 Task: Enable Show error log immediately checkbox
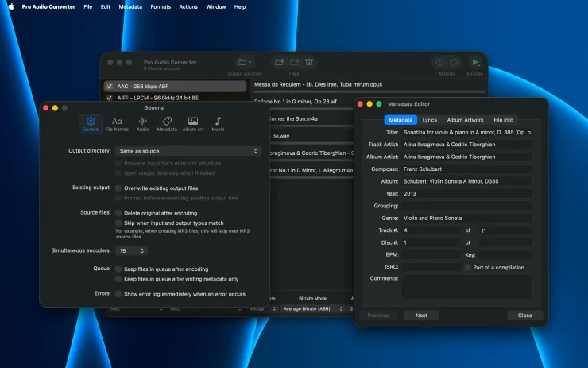tap(118, 294)
